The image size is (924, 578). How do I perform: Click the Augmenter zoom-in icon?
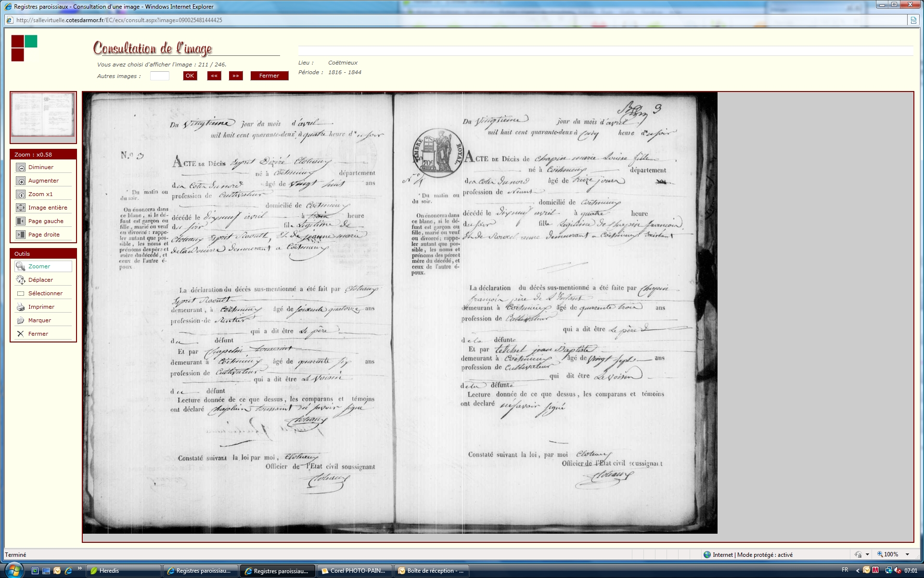click(x=21, y=181)
